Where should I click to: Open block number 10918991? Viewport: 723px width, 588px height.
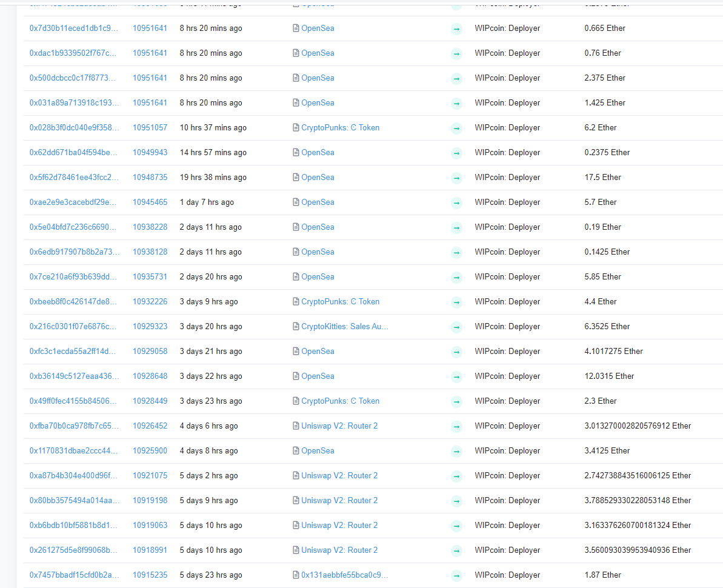pyautogui.click(x=150, y=551)
